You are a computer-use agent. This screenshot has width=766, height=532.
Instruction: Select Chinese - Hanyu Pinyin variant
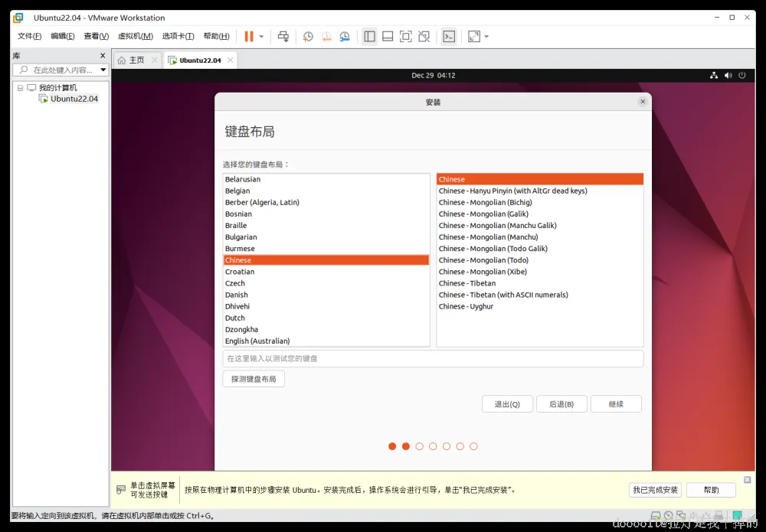click(540, 191)
